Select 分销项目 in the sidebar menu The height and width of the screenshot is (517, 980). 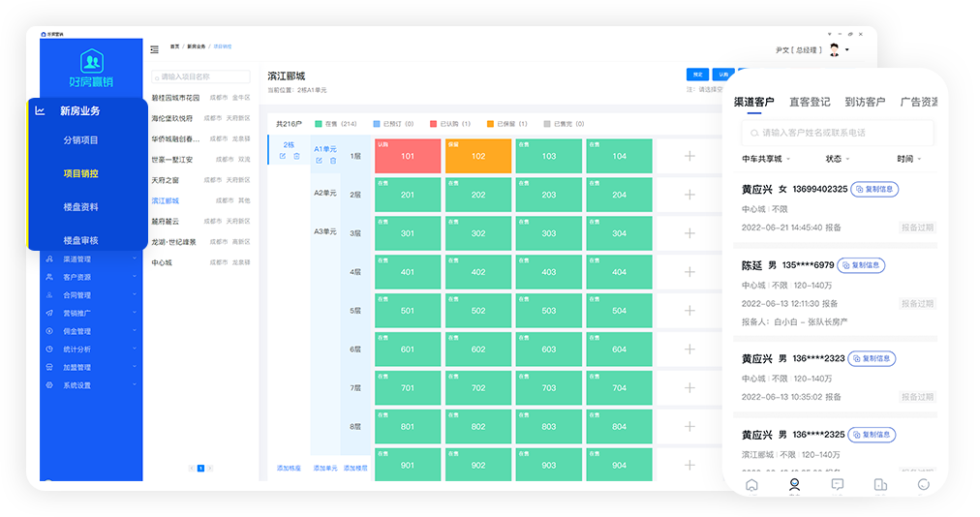(x=80, y=140)
